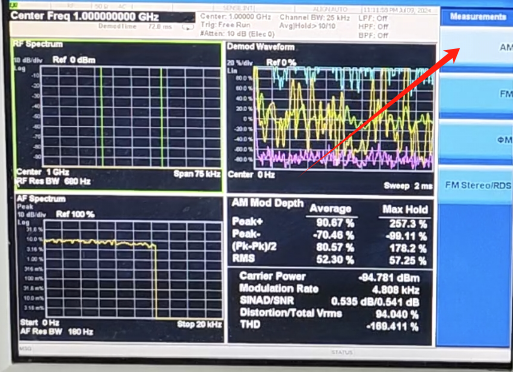This screenshot has width=514, height=372.
Task: Click the LXI indicator icon at top-left
Action: (13, 5)
